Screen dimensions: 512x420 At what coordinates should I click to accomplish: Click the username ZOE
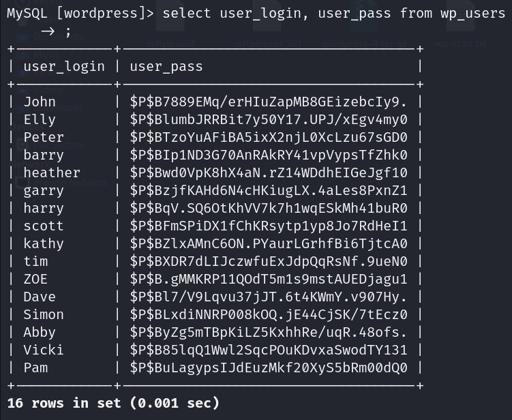click(x=35, y=279)
